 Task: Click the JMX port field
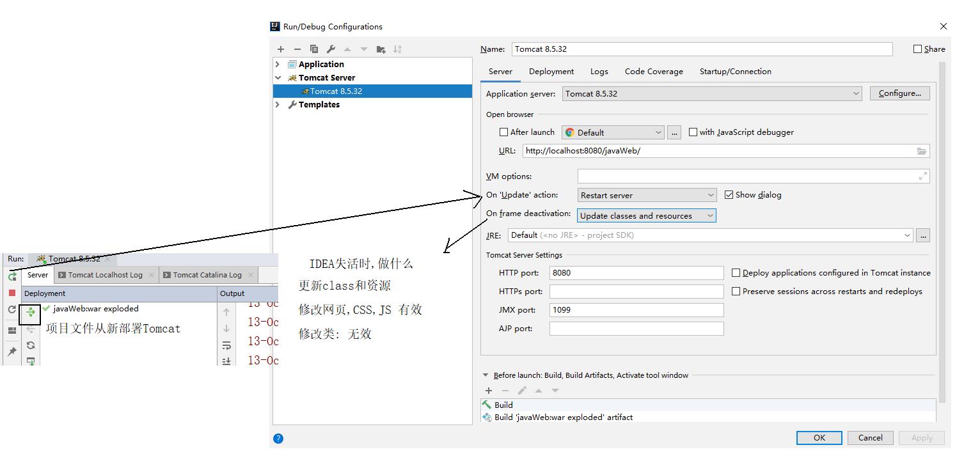pos(636,310)
